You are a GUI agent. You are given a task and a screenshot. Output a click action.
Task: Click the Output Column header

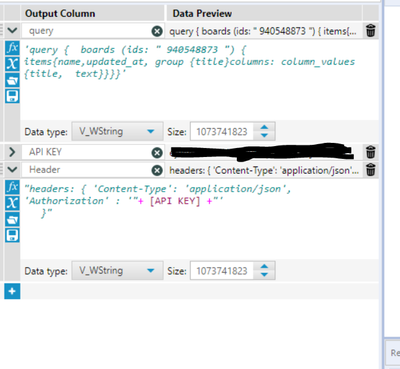(x=60, y=13)
